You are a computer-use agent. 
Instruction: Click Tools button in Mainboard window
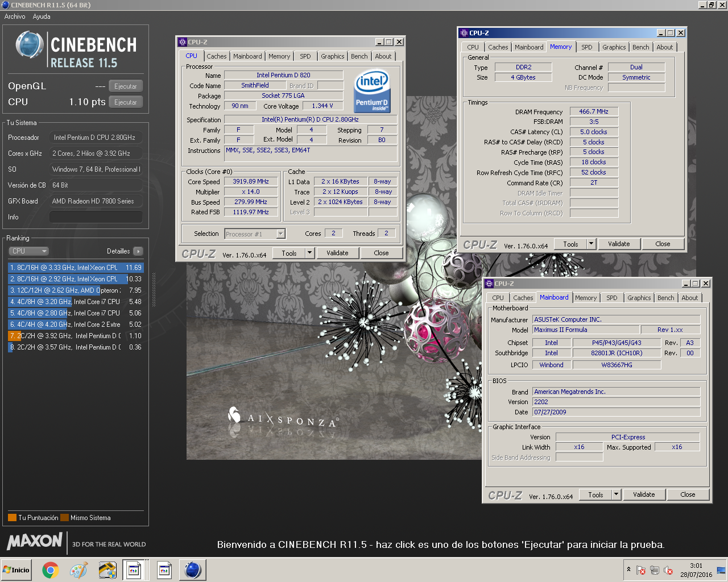tap(595, 494)
